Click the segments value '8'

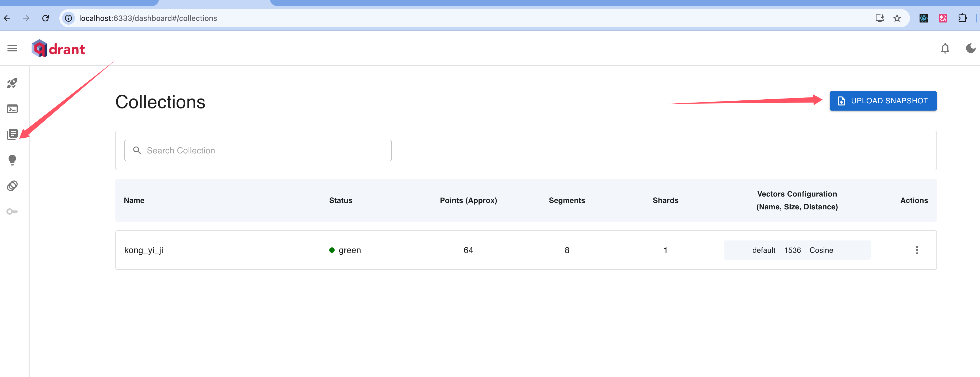(567, 250)
